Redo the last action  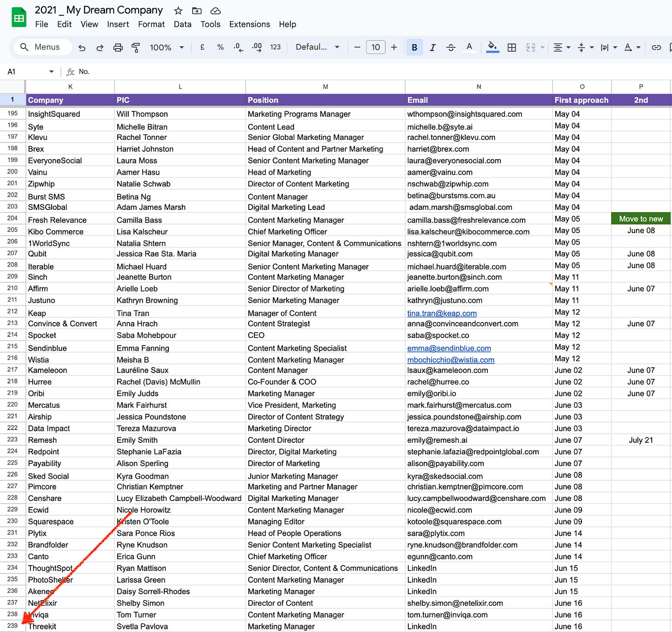[x=100, y=47]
